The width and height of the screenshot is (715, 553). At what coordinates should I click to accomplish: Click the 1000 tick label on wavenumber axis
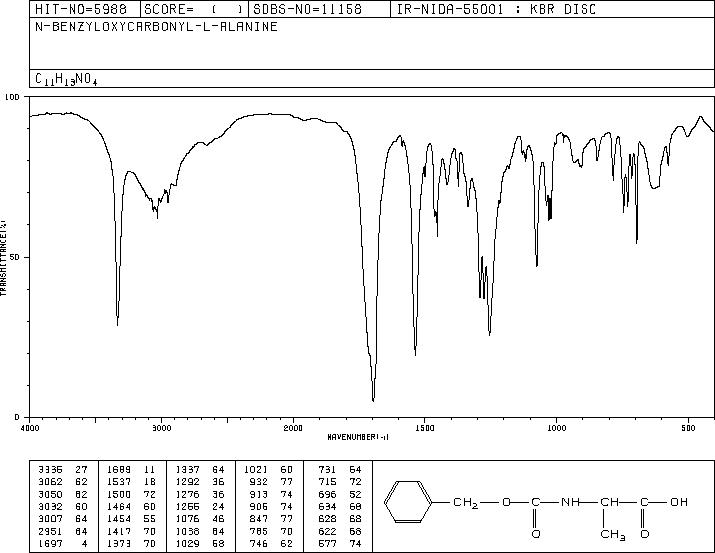556,428
